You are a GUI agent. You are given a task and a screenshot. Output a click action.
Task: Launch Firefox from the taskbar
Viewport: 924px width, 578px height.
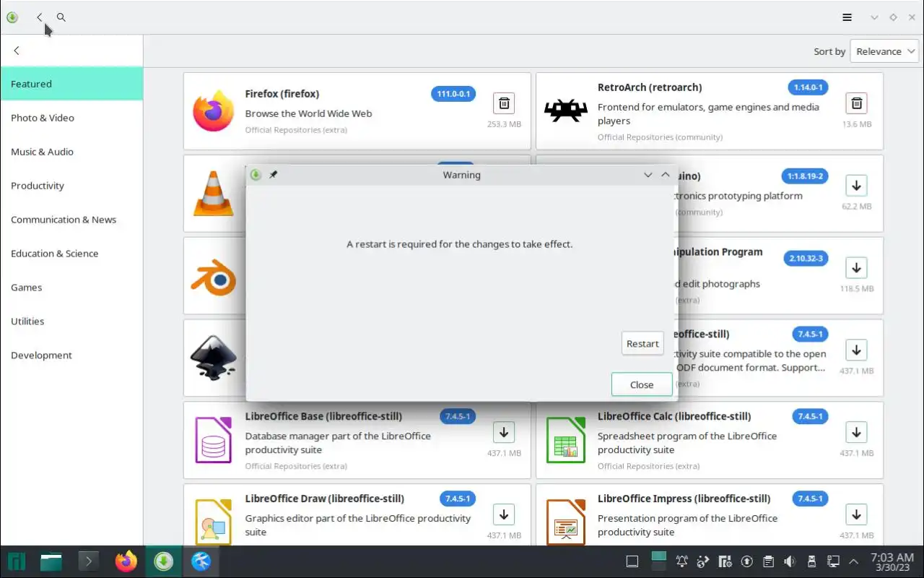coord(126,561)
